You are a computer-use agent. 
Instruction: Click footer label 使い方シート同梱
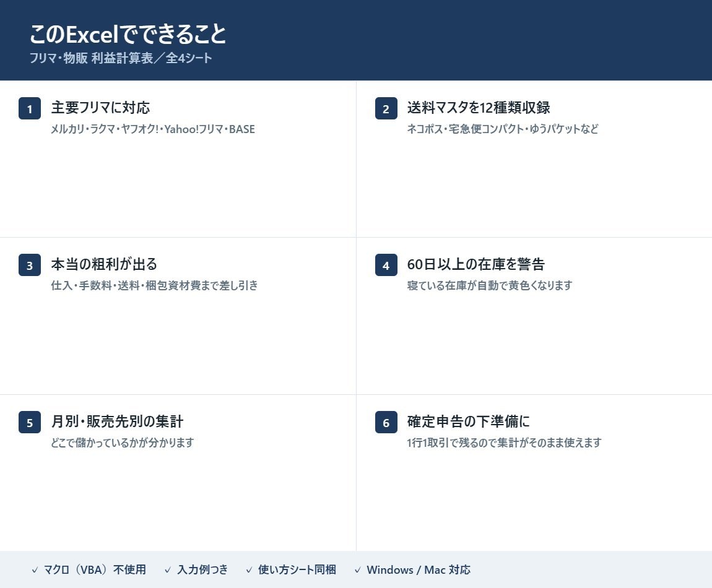pos(297,570)
